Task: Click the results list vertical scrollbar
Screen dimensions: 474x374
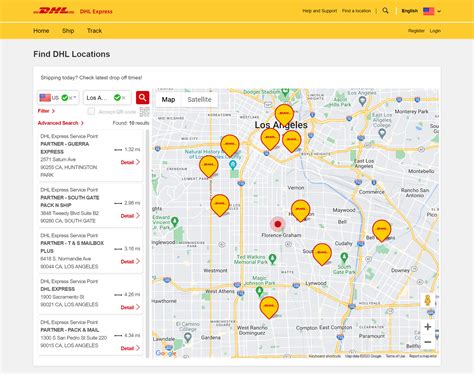Action: click(x=148, y=243)
